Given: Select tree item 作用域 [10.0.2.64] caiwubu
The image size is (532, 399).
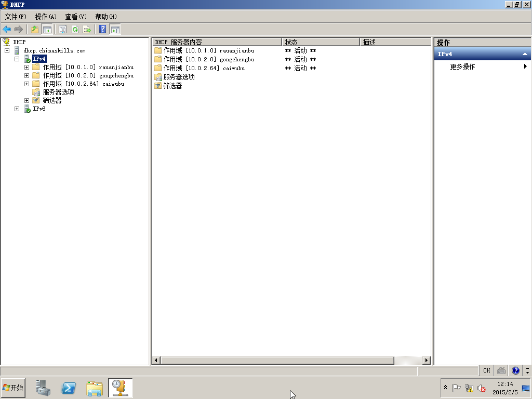Looking at the screenshot, I should (x=84, y=84).
